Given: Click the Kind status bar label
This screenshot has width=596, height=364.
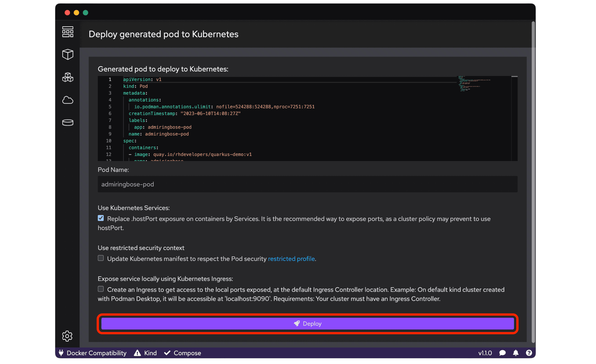Looking at the screenshot, I should coord(150,353).
